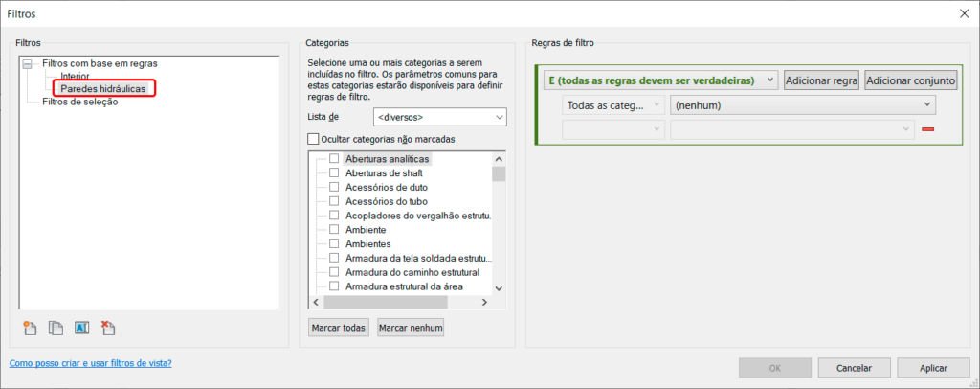Open the E (todas as regras) dropdown
The image size is (980, 389).
tap(661, 80)
